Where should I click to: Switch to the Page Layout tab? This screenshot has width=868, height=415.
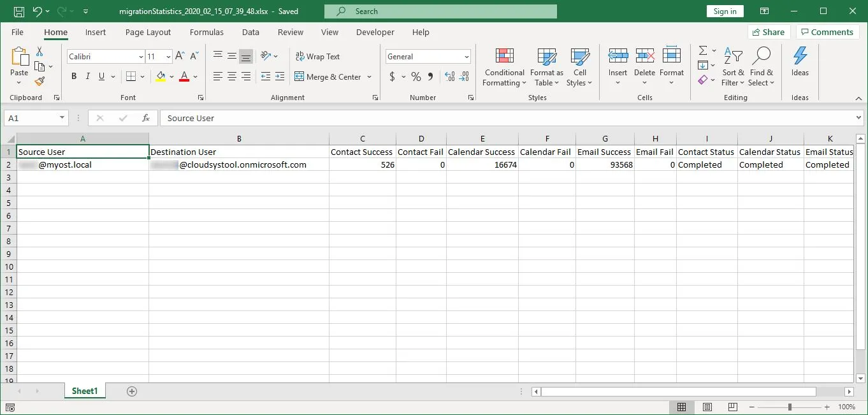(x=148, y=32)
